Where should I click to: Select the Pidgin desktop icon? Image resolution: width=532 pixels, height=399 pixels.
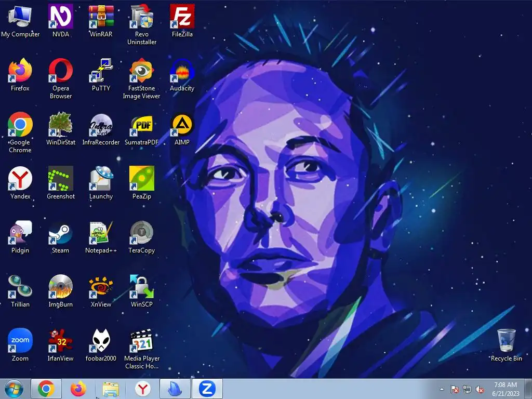[20, 232]
